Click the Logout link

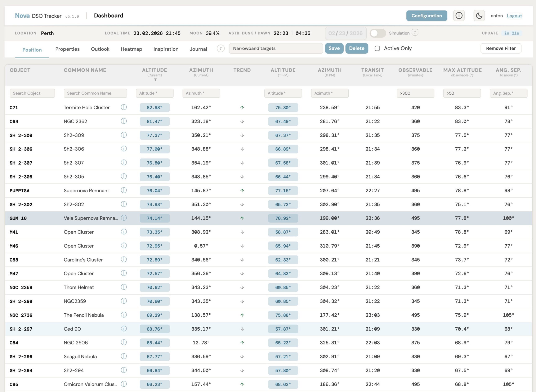tap(514, 16)
